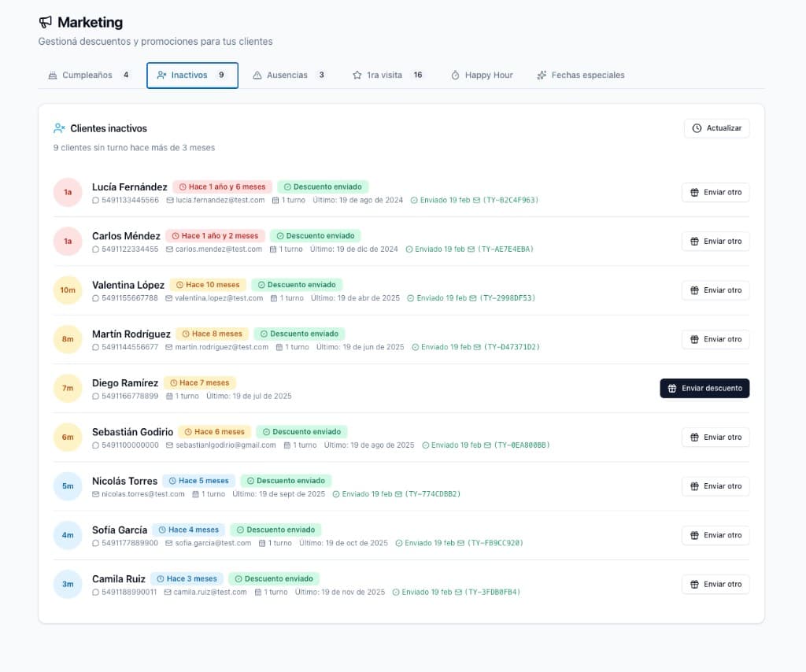Screen dimensions: 806x672
Task: Click the clock icon in Actualizar button
Action: pos(697,128)
